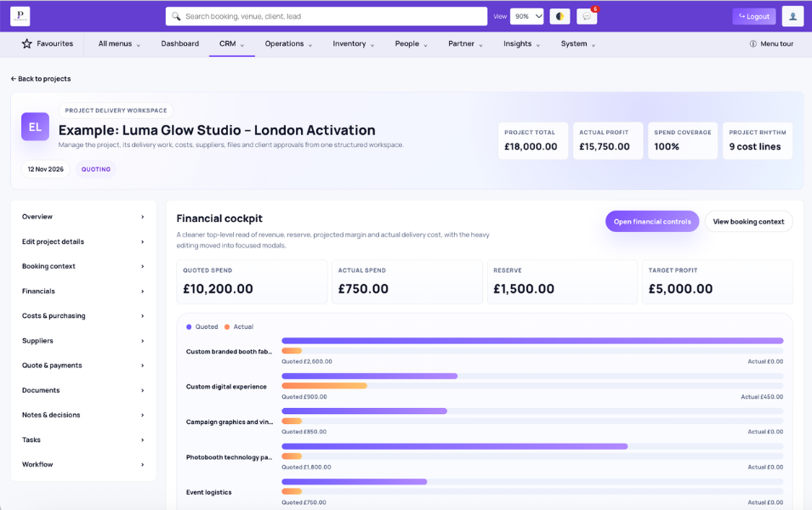Open the user profile avatar icon

coord(792,16)
